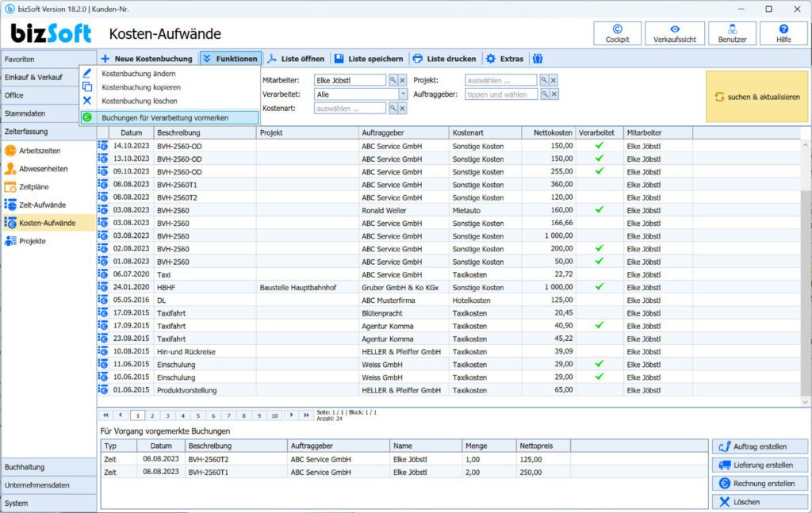Image resolution: width=812 pixels, height=513 pixels.
Task: Go to previous page arrow
Action: 121,415
